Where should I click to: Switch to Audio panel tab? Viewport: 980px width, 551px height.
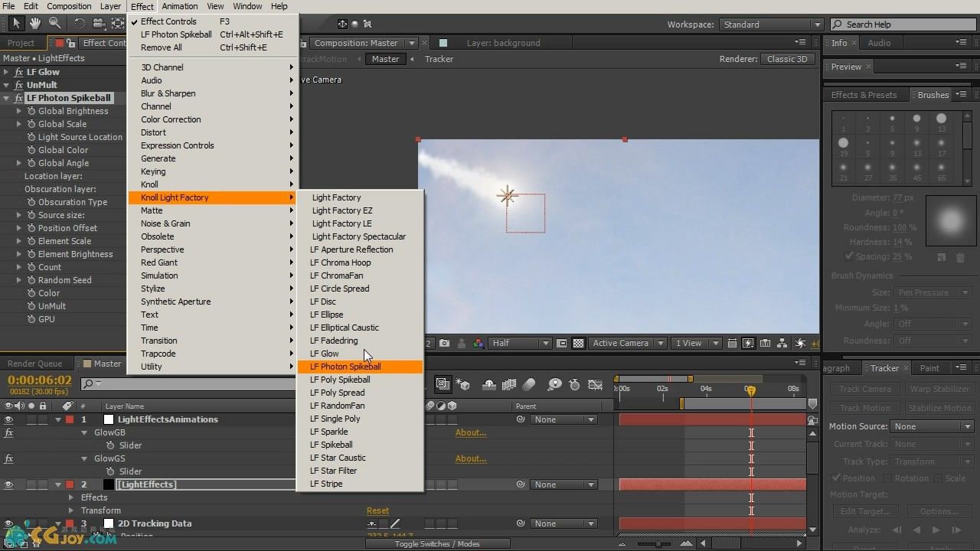tap(879, 43)
